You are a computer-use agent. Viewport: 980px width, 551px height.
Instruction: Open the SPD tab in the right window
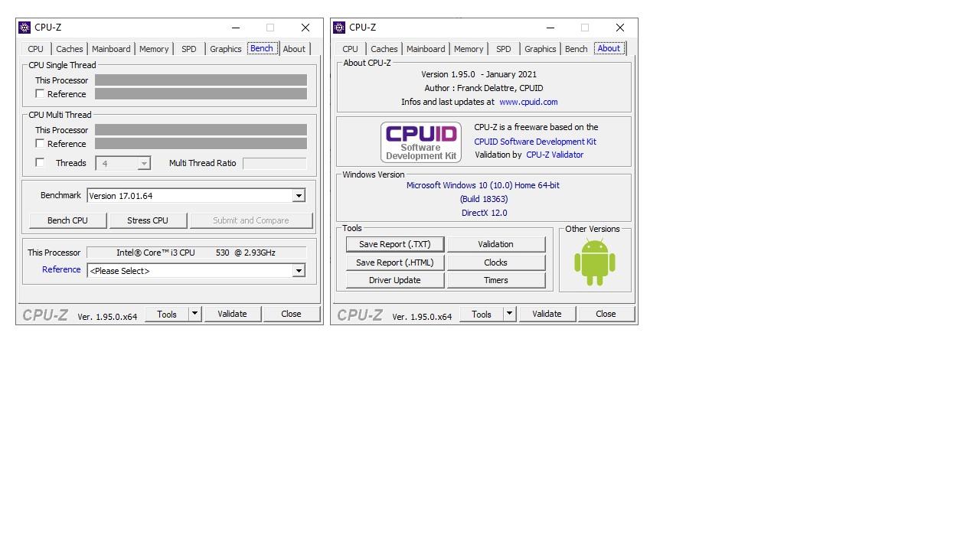coord(504,49)
